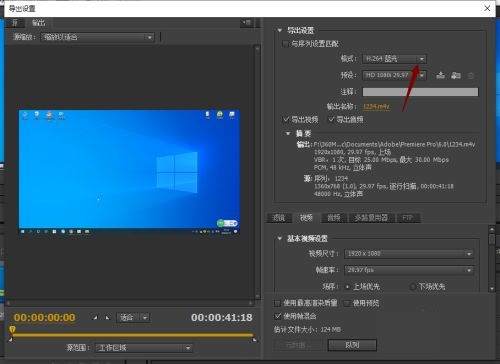Click the 估计文件大小 124 MB text
500x364 pixels.
coord(307,330)
